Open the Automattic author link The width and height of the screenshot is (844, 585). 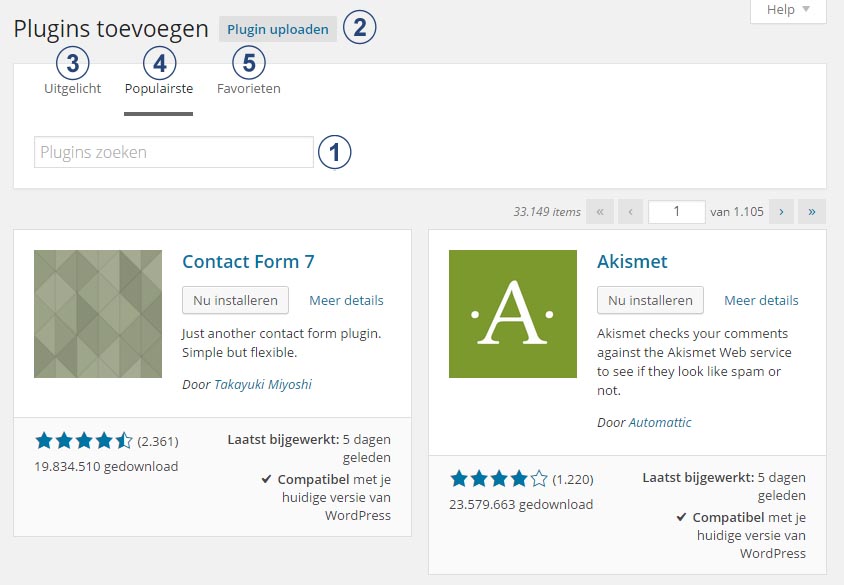660,422
